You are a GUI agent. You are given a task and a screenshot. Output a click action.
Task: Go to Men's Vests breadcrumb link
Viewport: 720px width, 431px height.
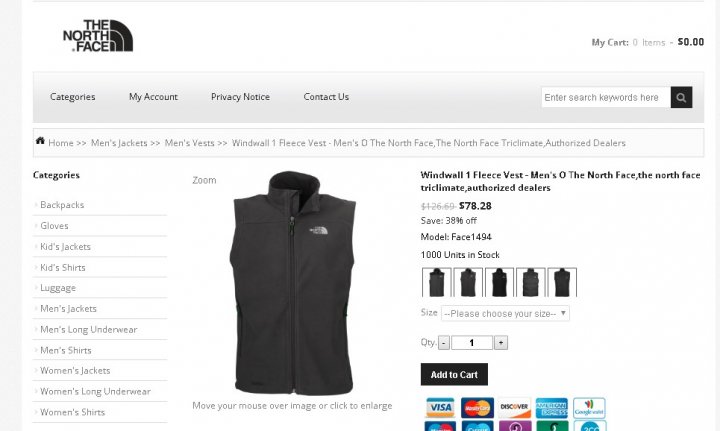point(189,143)
